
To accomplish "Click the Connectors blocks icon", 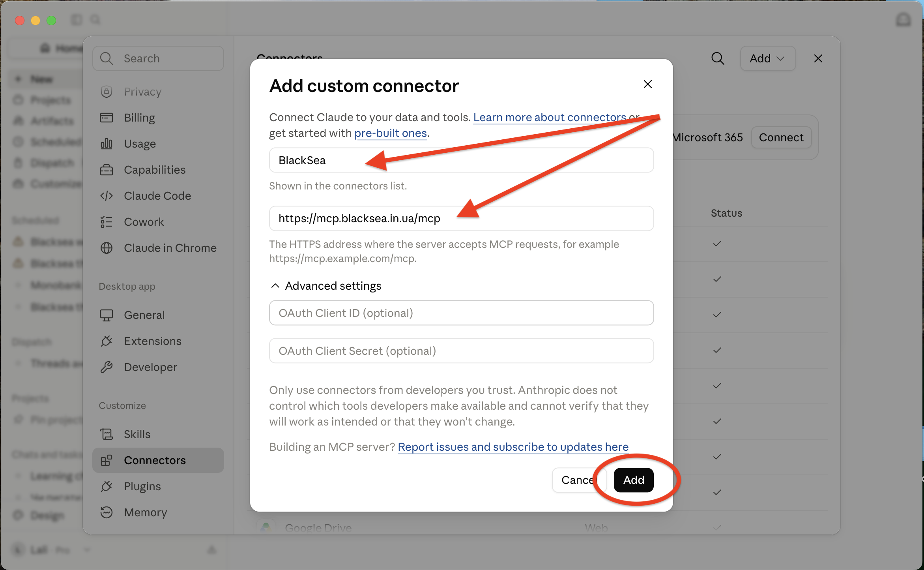I will [x=107, y=460].
